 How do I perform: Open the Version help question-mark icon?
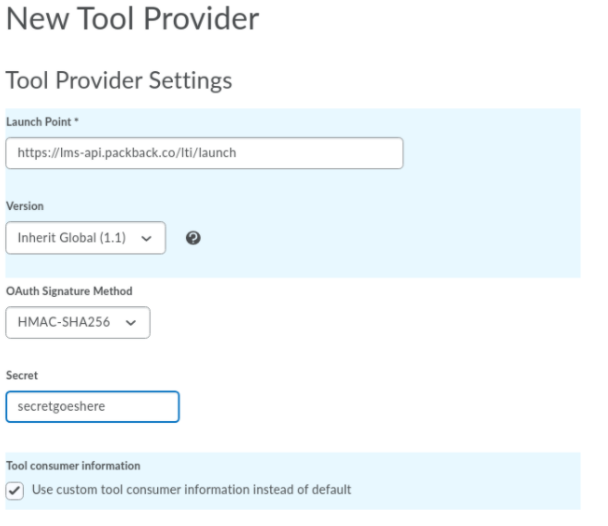pos(193,238)
